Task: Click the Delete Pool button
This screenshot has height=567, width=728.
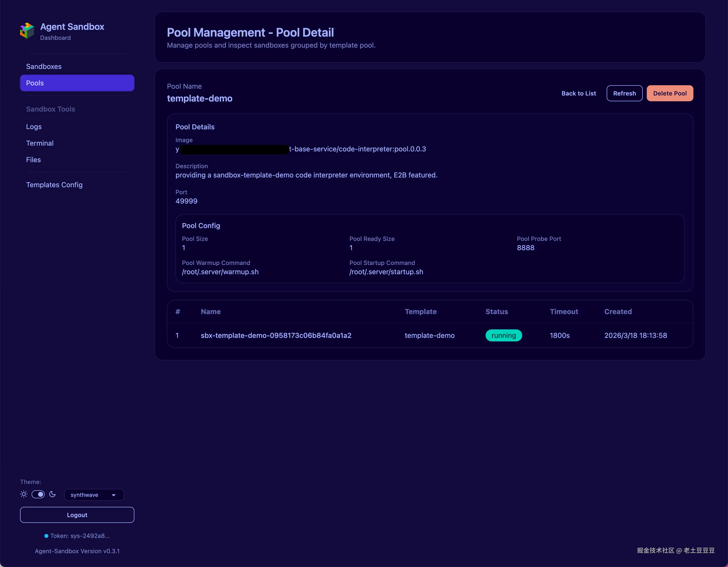Action: point(670,93)
